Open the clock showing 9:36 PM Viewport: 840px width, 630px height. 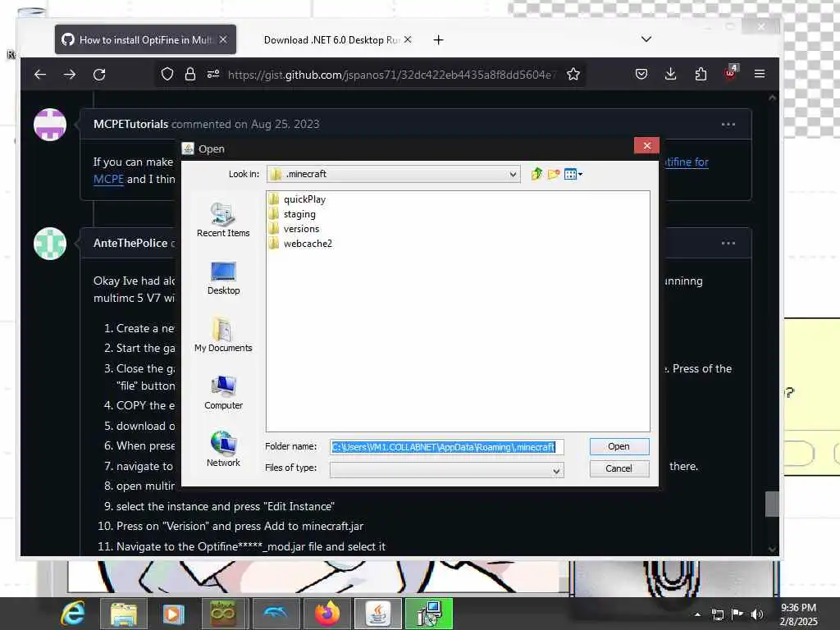[798, 614]
